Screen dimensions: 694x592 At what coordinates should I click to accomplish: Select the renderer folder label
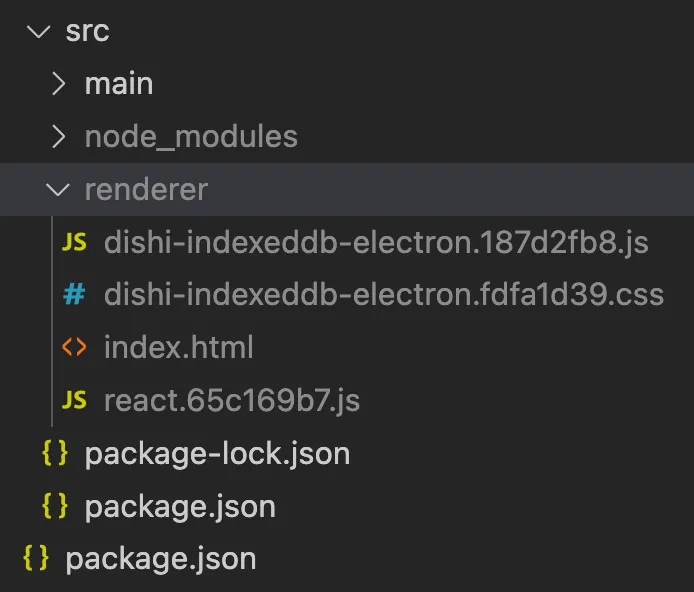coord(146,189)
